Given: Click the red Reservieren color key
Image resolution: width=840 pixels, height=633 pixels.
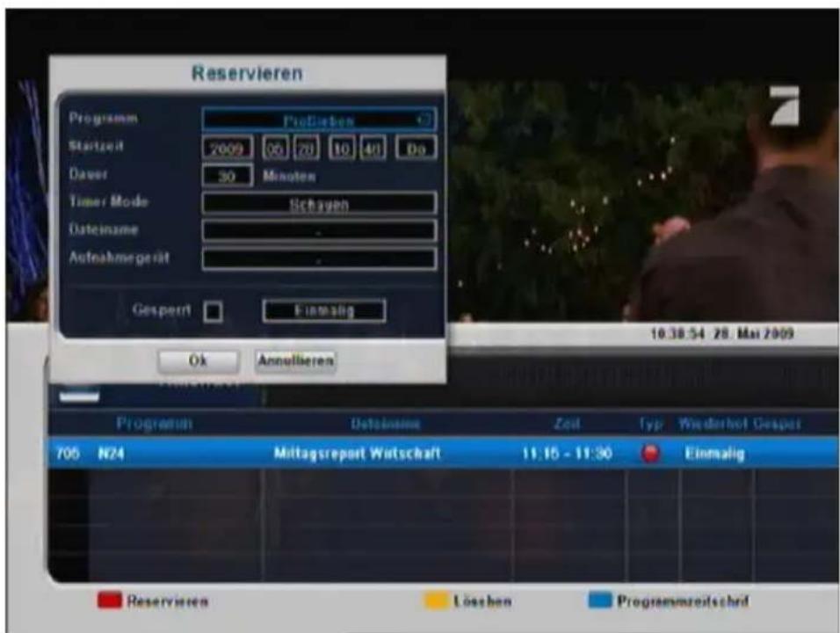Looking at the screenshot, I should click(x=109, y=600).
